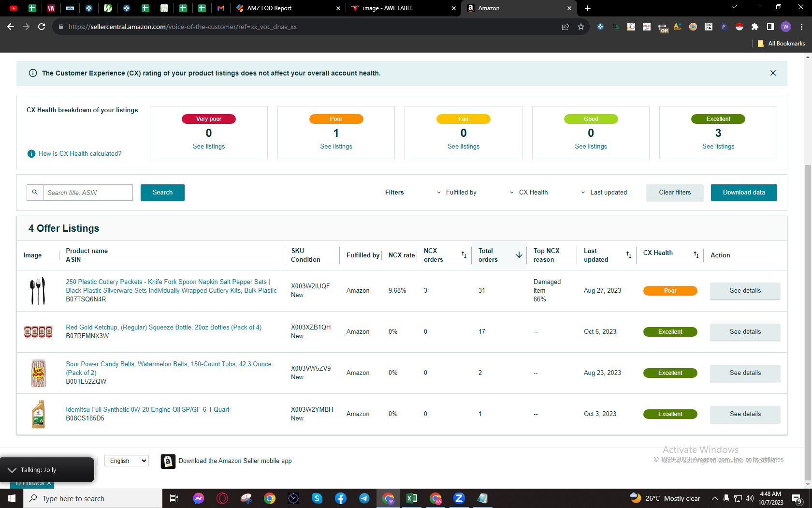This screenshot has height=508, width=812.
Task: Expand the CX Health filter dropdown
Action: pos(529,193)
